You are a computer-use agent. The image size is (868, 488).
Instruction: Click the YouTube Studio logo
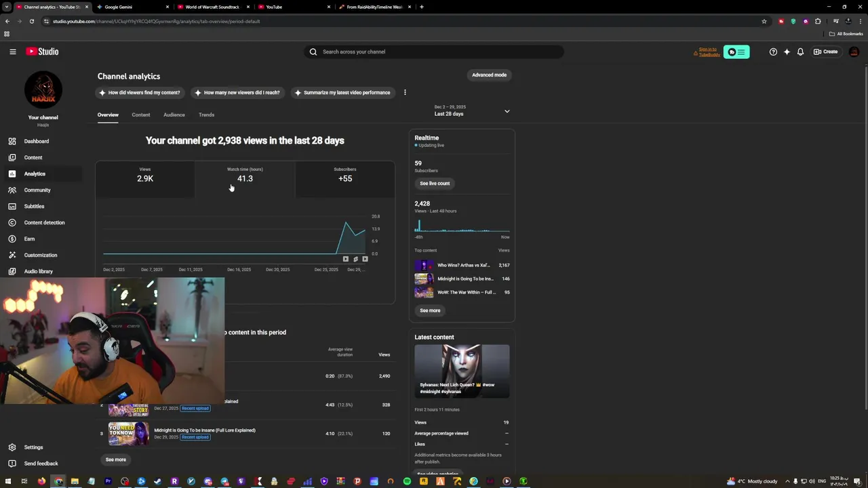click(x=43, y=52)
